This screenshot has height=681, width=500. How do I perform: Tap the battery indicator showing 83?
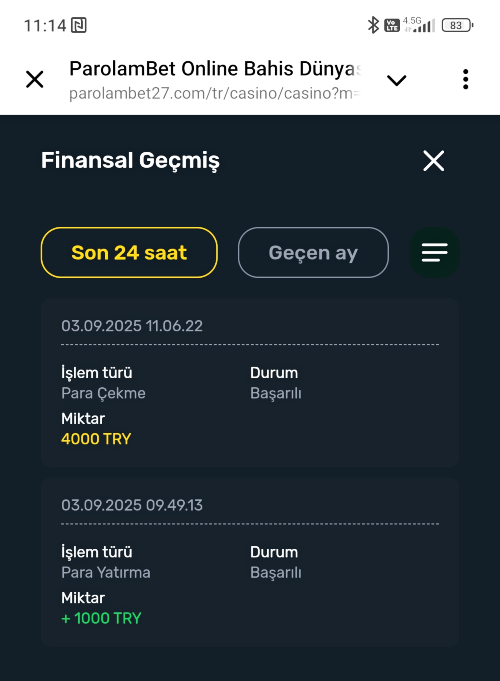click(x=457, y=25)
